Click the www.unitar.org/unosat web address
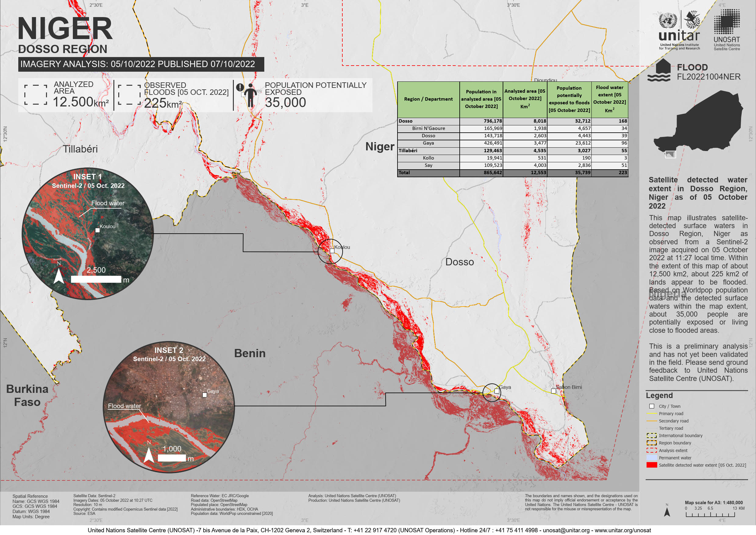The width and height of the screenshot is (756, 535). coord(623,530)
